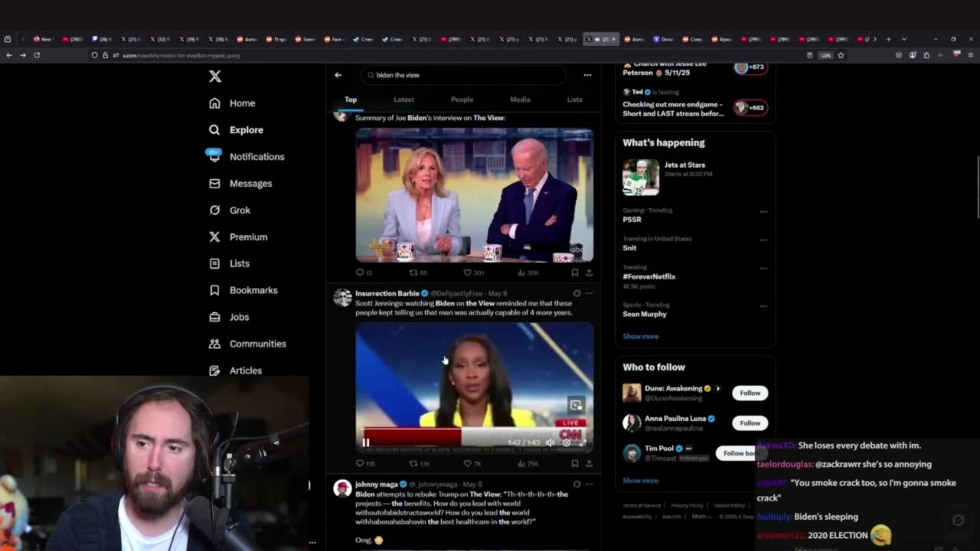This screenshot has height=551, width=980.
Task: Open Communities in the sidebar
Action: pyautogui.click(x=247, y=344)
